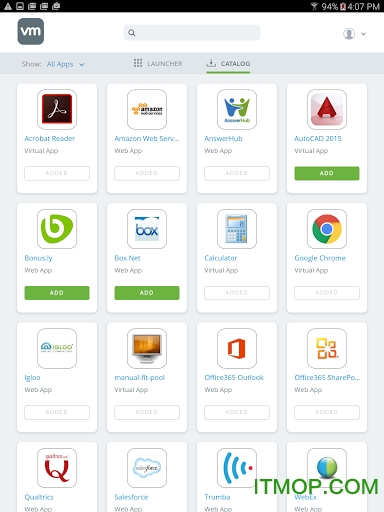Open the Amazon Web Serv... title link
384x512 pixels.
coord(147,139)
